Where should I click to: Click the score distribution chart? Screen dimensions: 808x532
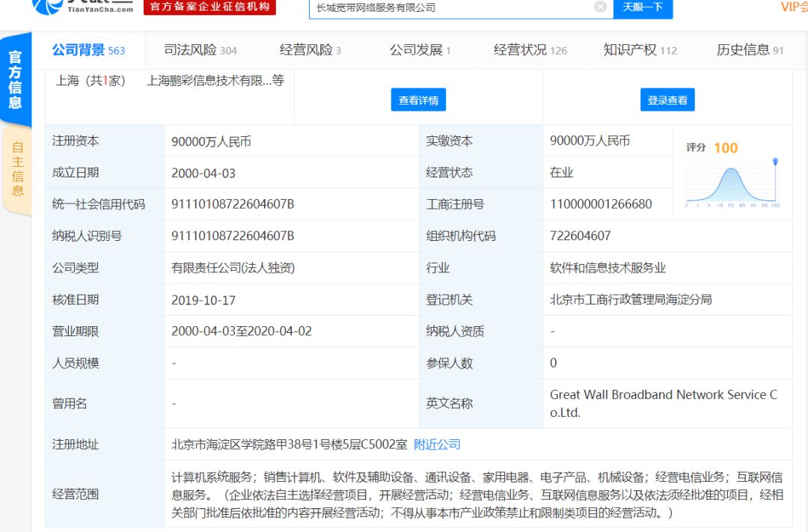click(732, 183)
